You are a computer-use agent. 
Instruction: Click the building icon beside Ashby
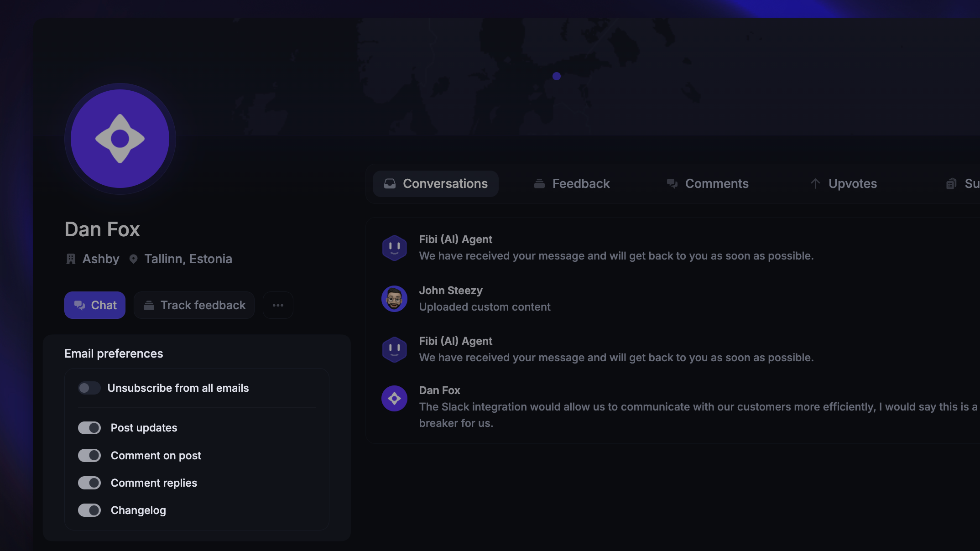click(x=71, y=259)
